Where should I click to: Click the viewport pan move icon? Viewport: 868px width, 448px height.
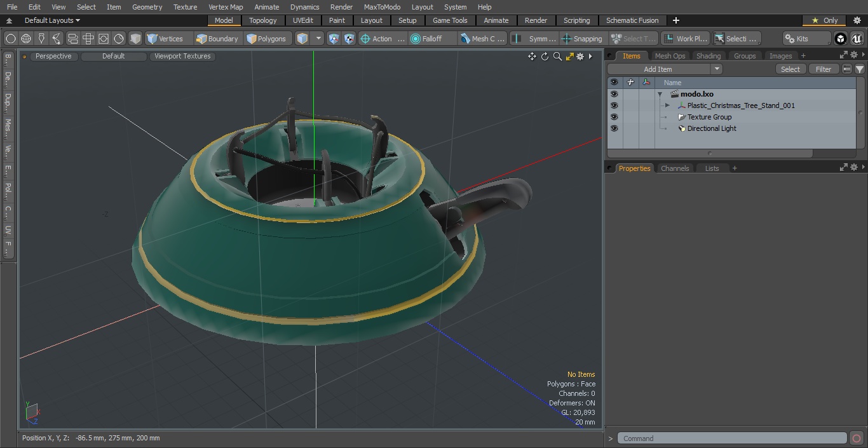(532, 57)
